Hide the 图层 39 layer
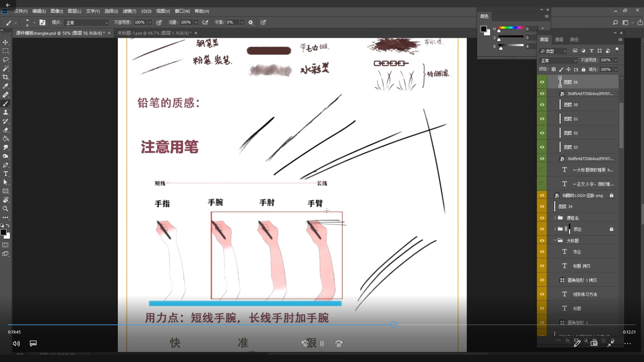The height and width of the screenshot is (362, 644). pyautogui.click(x=542, y=206)
